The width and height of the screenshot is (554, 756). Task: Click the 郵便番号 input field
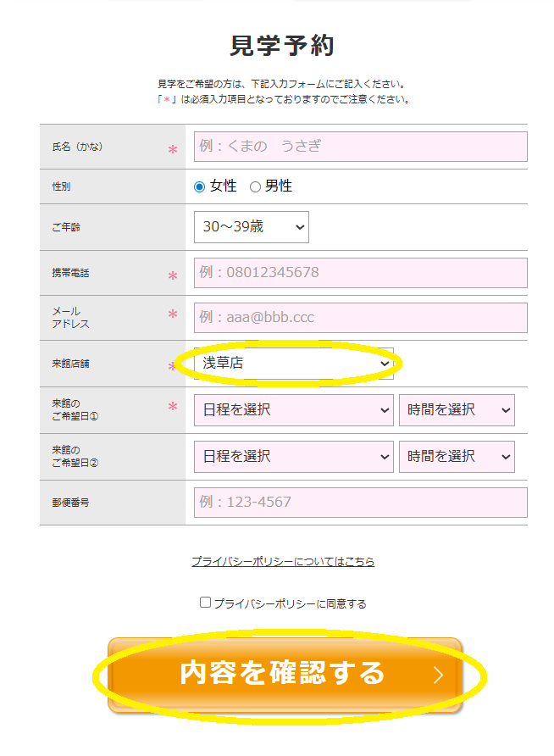361,503
